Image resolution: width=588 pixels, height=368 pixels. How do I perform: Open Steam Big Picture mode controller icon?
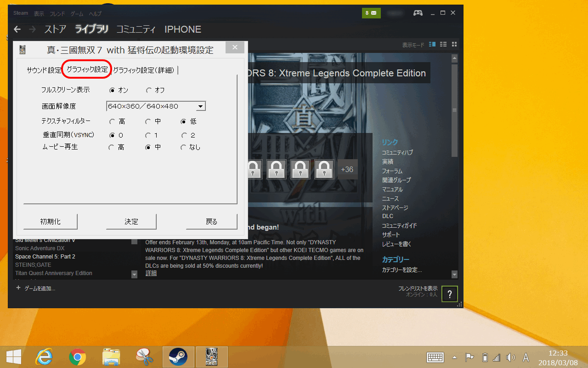click(418, 13)
